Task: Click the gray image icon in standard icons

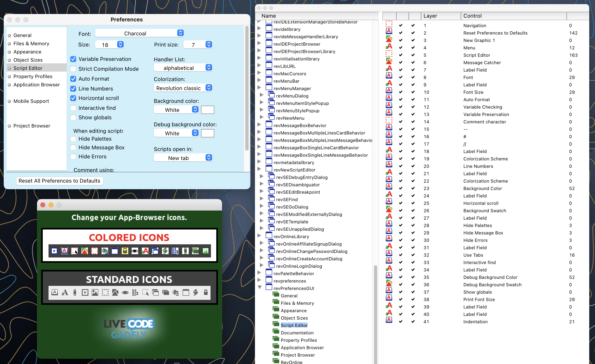Action: [95, 292]
